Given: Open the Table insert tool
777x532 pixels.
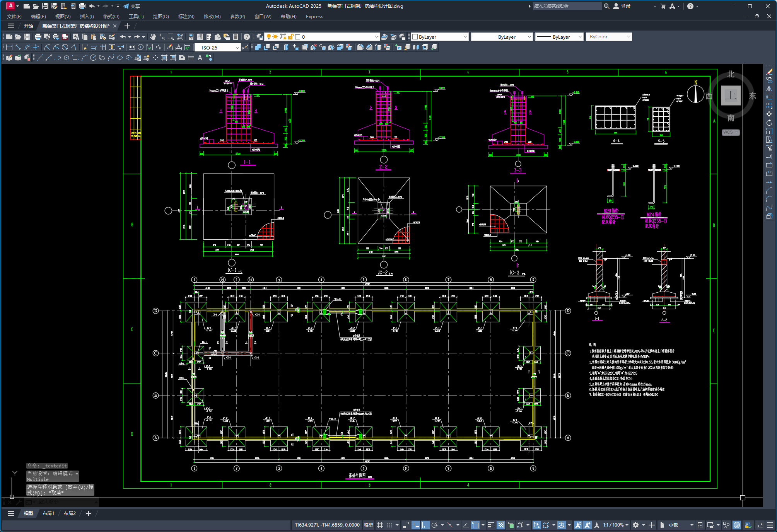Looking at the screenshot, I should [191, 58].
